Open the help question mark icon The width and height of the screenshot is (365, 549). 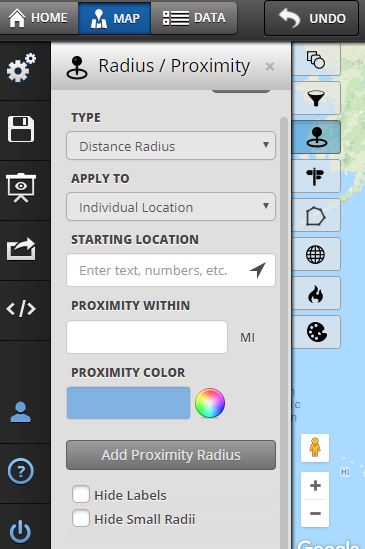click(x=21, y=472)
